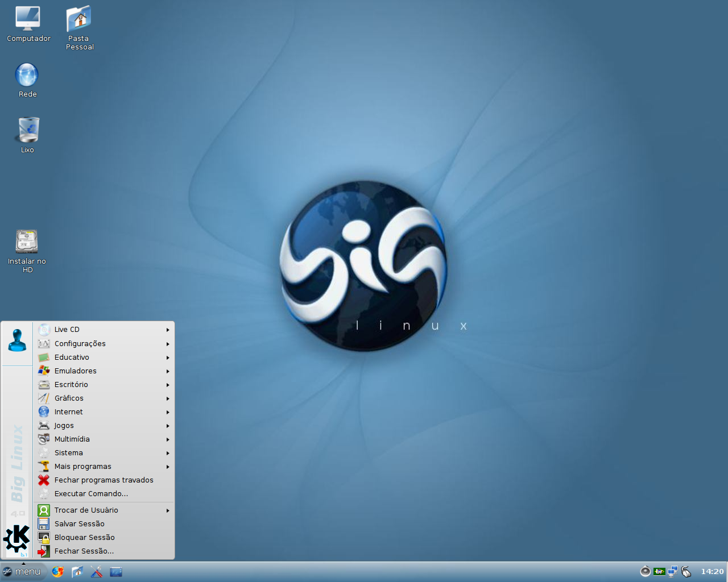This screenshot has width=728, height=582.
Task: Click the Big Linux menu button
Action: pos(23,572)
